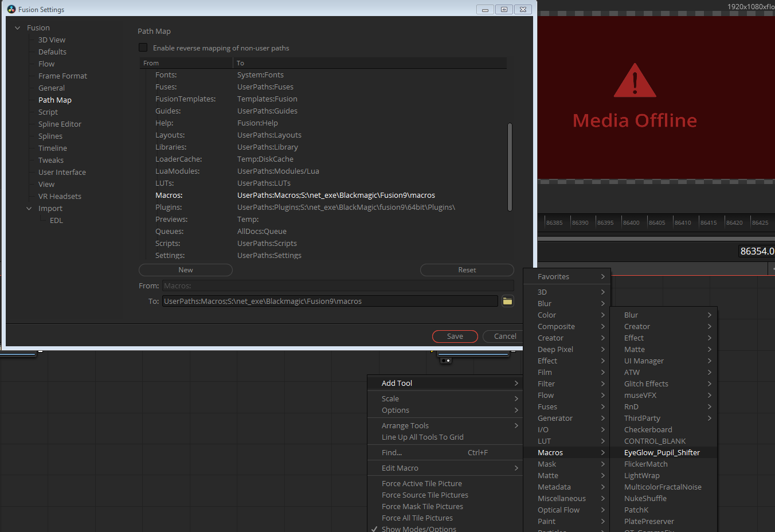Click the To column header
Screen dimensions: 775x532
point(370,63)
